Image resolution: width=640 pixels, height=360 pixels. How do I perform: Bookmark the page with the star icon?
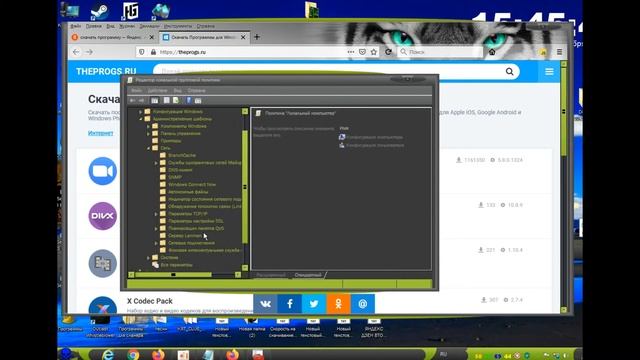click(x=374, y=52)
